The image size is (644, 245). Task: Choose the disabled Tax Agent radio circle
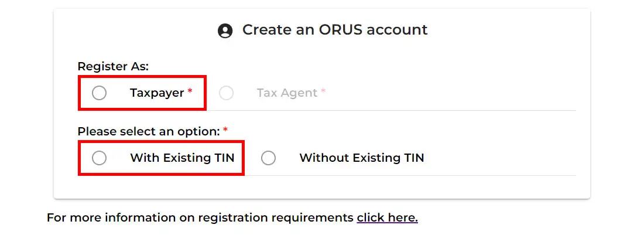pos(227,93)
